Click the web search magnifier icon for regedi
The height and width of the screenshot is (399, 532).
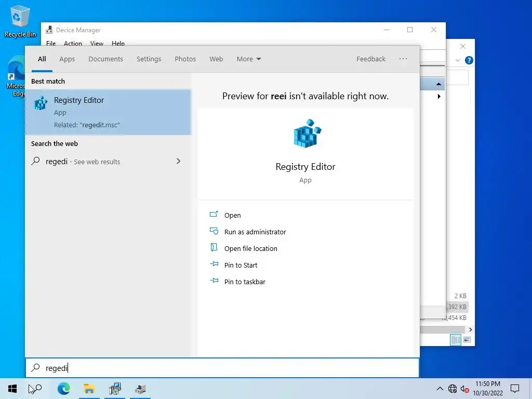coord(36,161)
